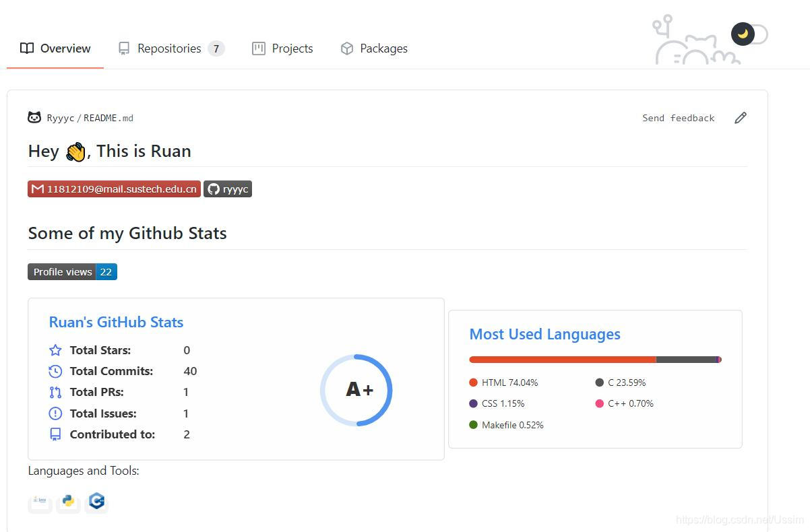
Task: Open the README.md file link
Action: (108, 118)
